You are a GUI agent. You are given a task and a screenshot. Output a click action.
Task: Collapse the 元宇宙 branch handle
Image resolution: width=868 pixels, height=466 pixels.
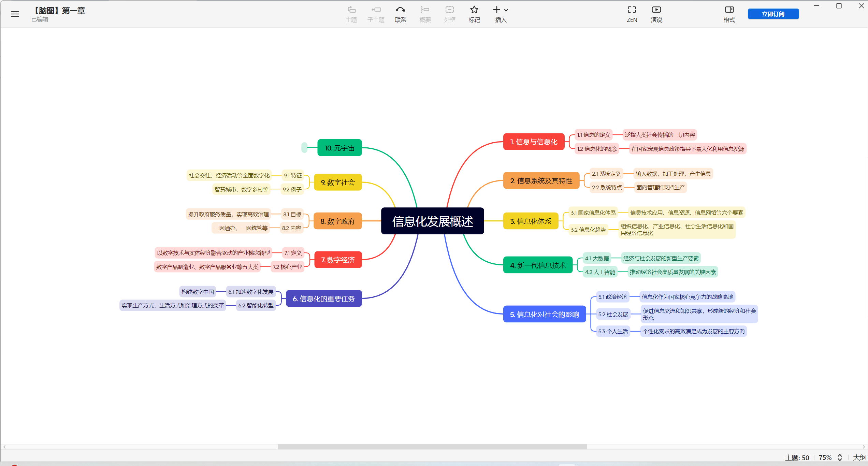305,147
